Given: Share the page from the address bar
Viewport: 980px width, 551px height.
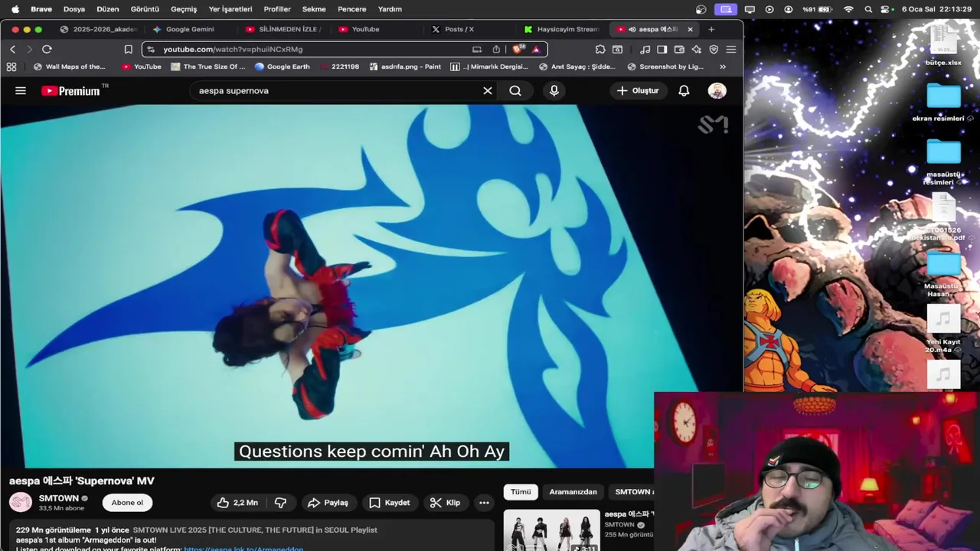Looking at the screenshot, I should pos(496,49).
